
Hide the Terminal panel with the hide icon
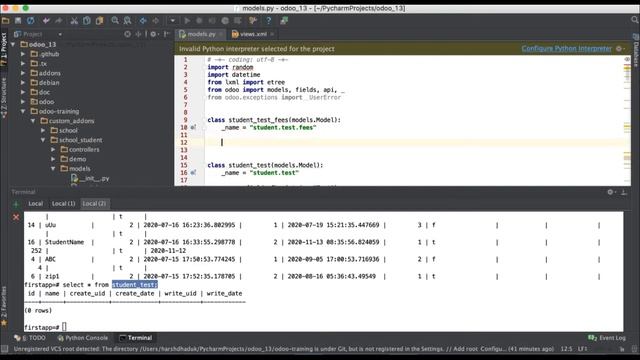point(624,192)
